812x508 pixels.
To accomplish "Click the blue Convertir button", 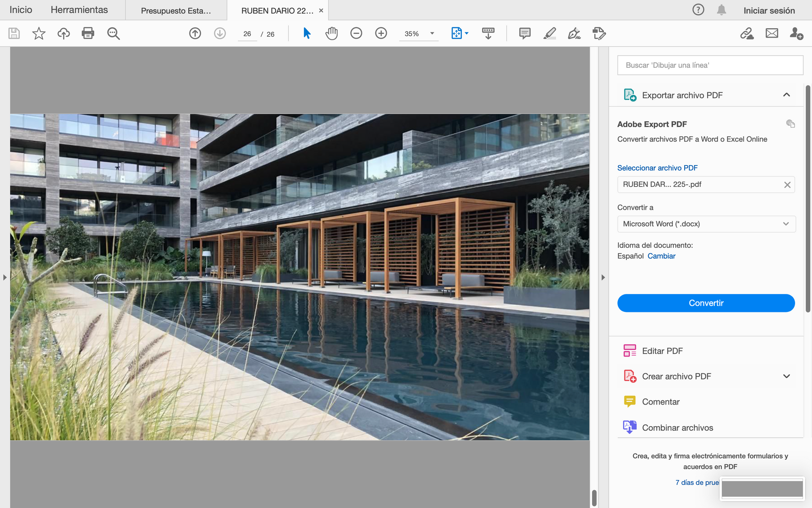I will [x=706, y=303].
